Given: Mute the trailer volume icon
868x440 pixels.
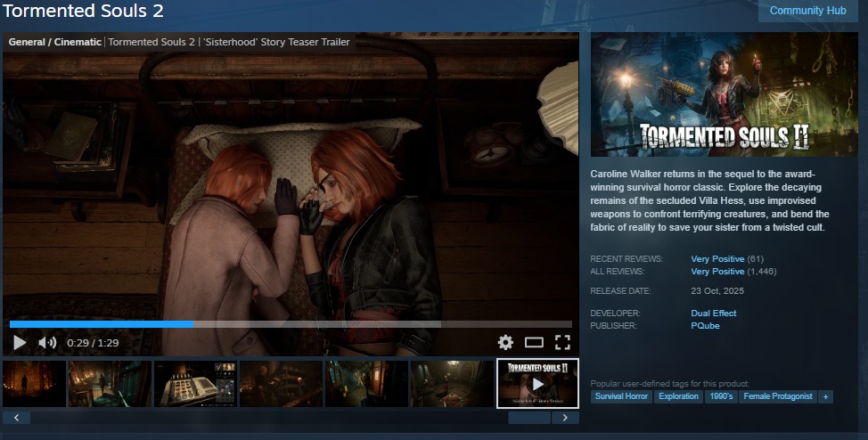Looking at the screenshot, I should [x=47, y=343].
